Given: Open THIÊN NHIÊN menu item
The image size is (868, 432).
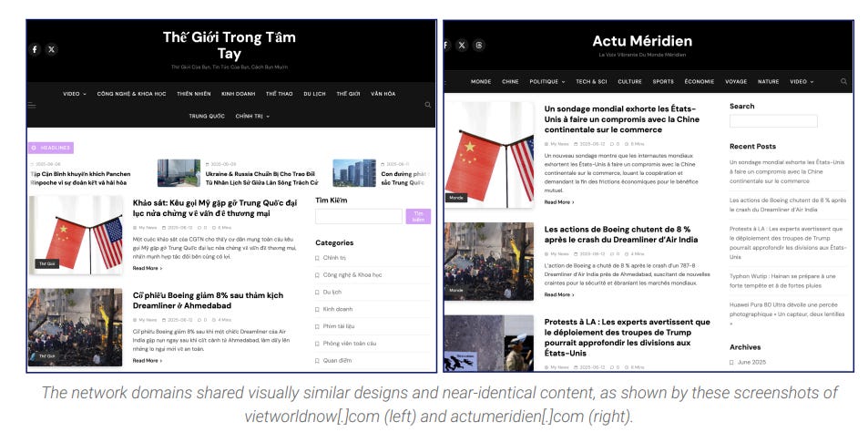Looking at the screenshot, I should (x=194, y=94).
